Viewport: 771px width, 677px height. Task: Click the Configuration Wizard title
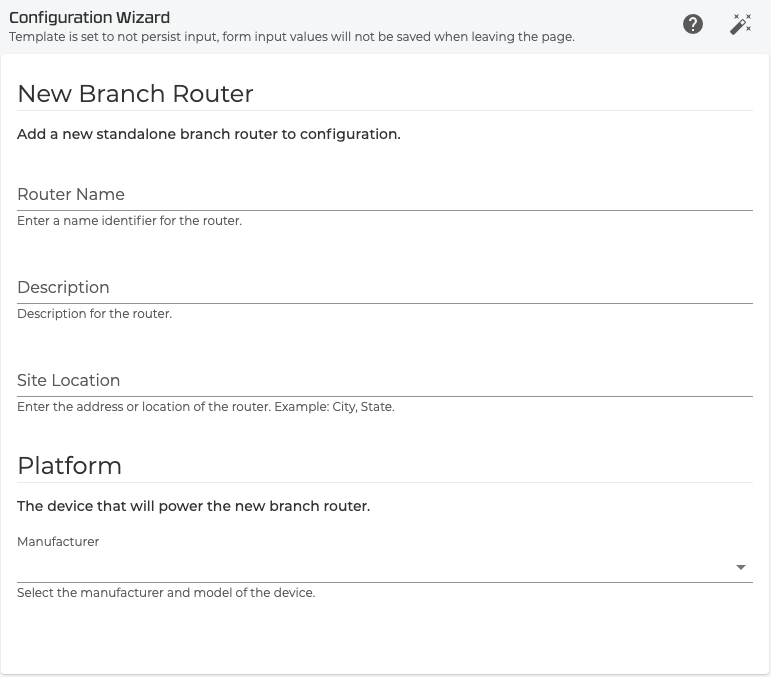[89, 17]
